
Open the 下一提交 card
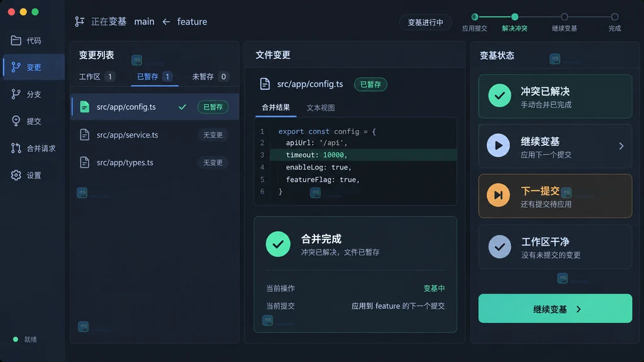tap(555, 196)
